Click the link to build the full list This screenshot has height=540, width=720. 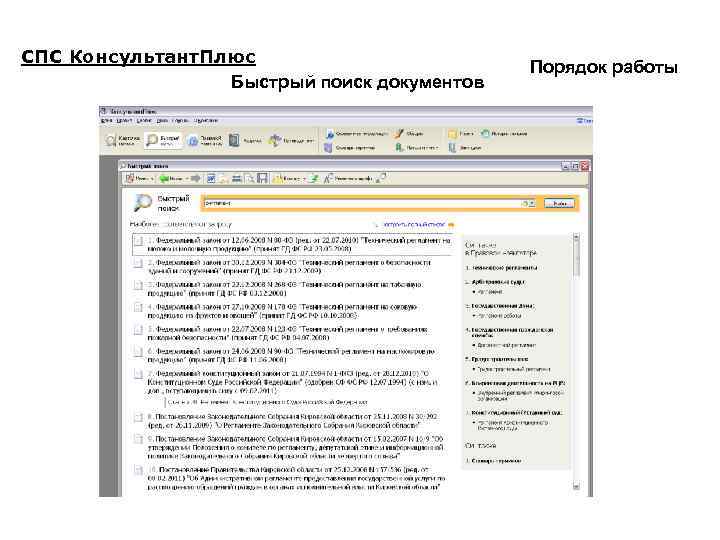click(413, 225)
